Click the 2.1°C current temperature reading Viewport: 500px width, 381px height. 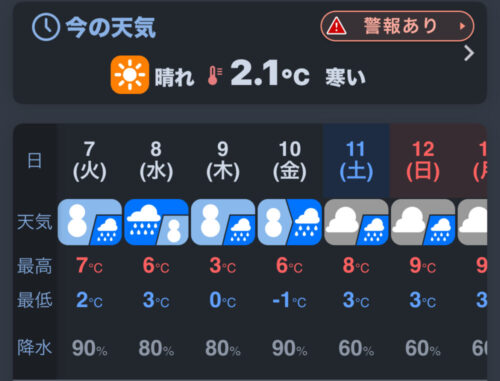point(270,74)
